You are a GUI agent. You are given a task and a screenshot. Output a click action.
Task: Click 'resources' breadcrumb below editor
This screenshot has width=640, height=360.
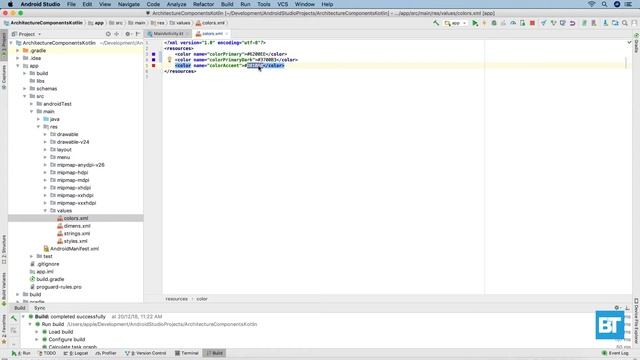[x=176, y=299]
